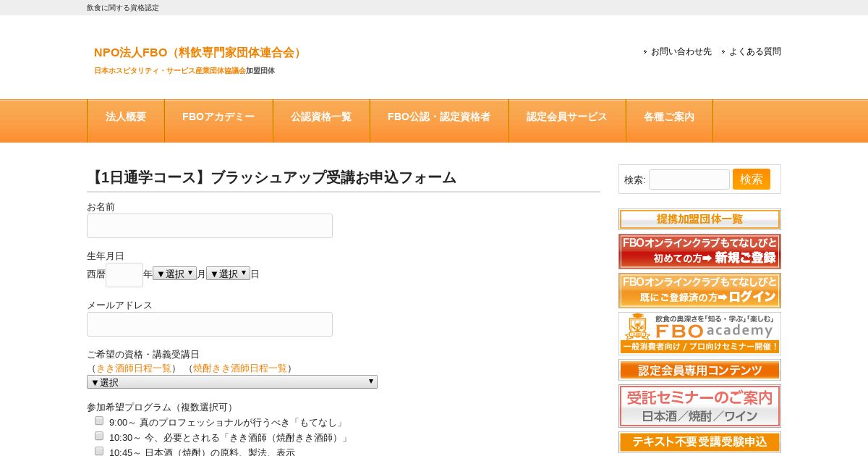Click the 参加希望プログラム（複数選択可） label
Image resolution: width=868 pixels, height=456 pixels.
[x=162, y=407]
